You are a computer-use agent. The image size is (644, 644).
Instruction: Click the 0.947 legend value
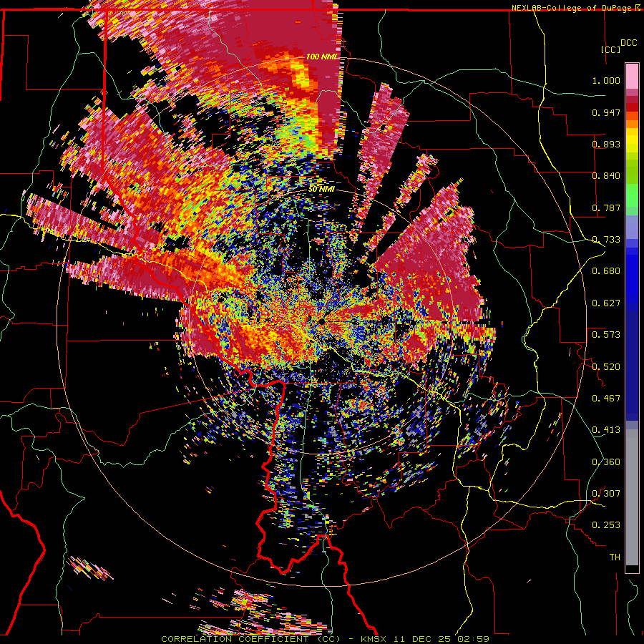[x=606, y=112]
